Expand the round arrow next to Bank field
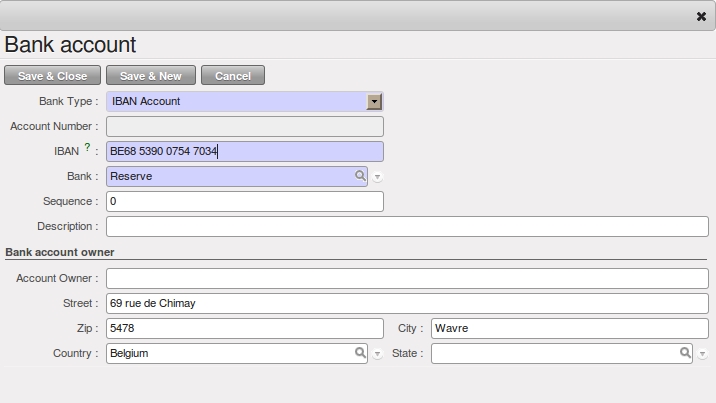This screenshot has width=716, height=403. [377, 177]
